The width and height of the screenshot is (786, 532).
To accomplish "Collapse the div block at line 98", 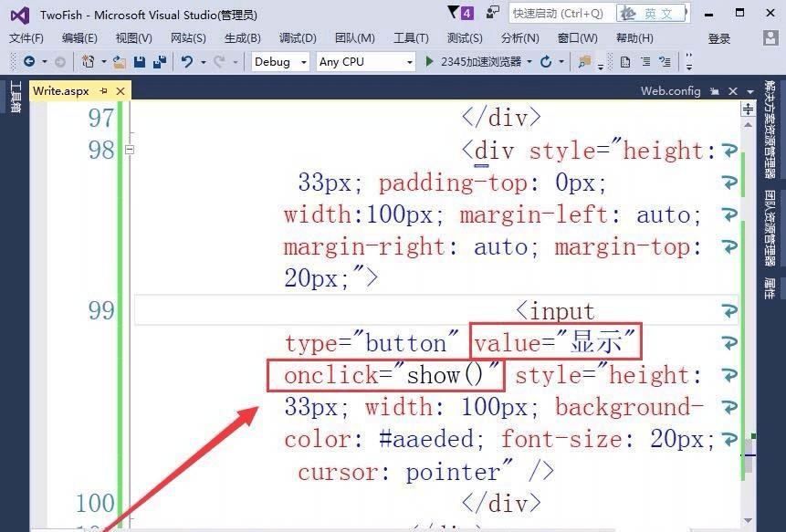I will [130, 150].
